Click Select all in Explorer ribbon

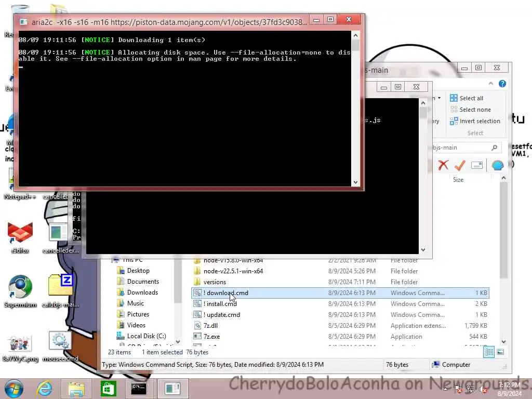(x=467, y=98)
